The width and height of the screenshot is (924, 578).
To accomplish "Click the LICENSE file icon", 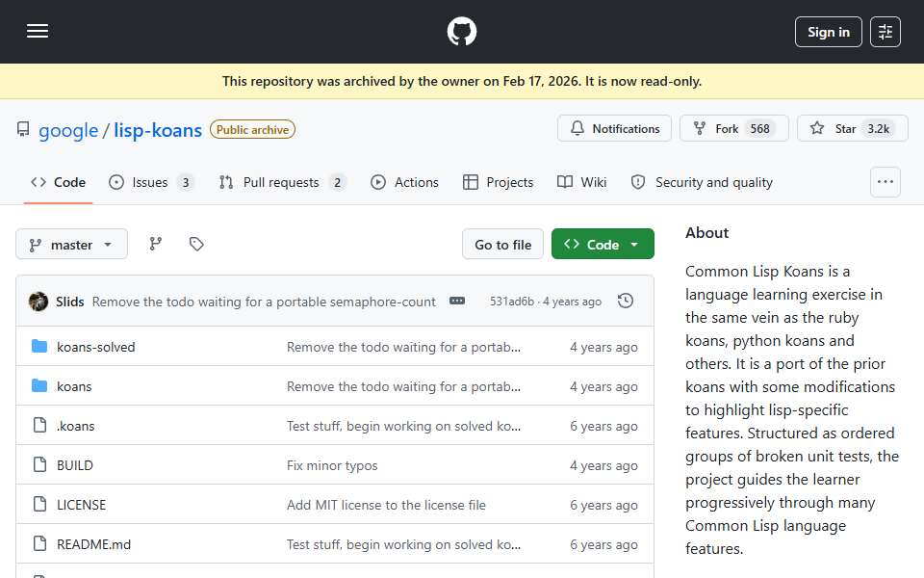I will (39, 504).
